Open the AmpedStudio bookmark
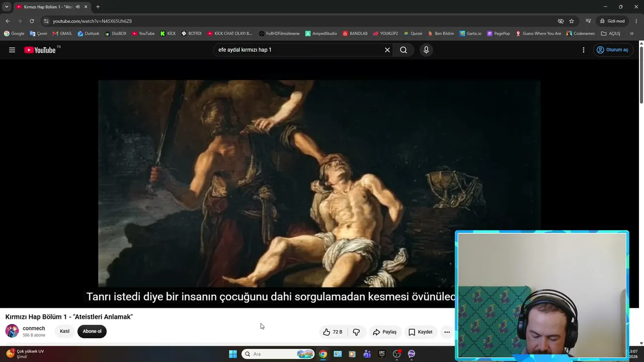644x362 pixels. click(x=321, y=34)
